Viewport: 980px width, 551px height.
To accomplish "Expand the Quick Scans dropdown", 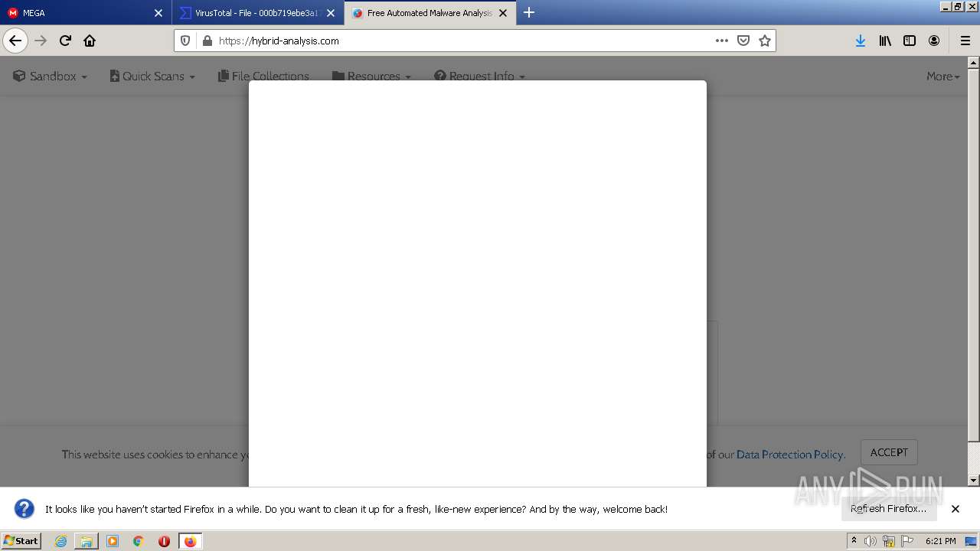I will pyautogui.click(x=152, y=77).
